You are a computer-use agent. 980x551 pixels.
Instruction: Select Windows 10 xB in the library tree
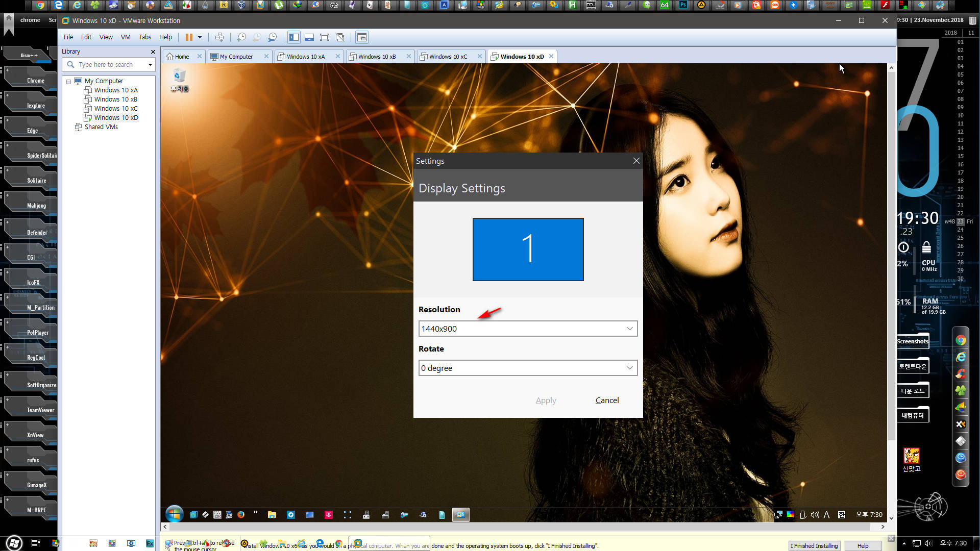coord(116,99)
